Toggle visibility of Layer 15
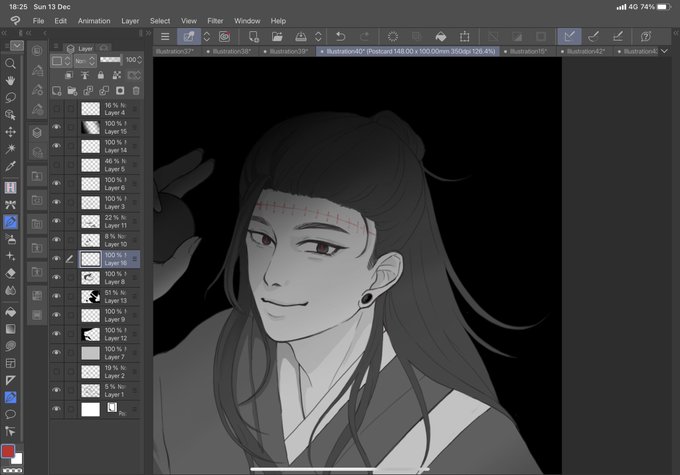The image size is (680, 475). tap(56, 127)
